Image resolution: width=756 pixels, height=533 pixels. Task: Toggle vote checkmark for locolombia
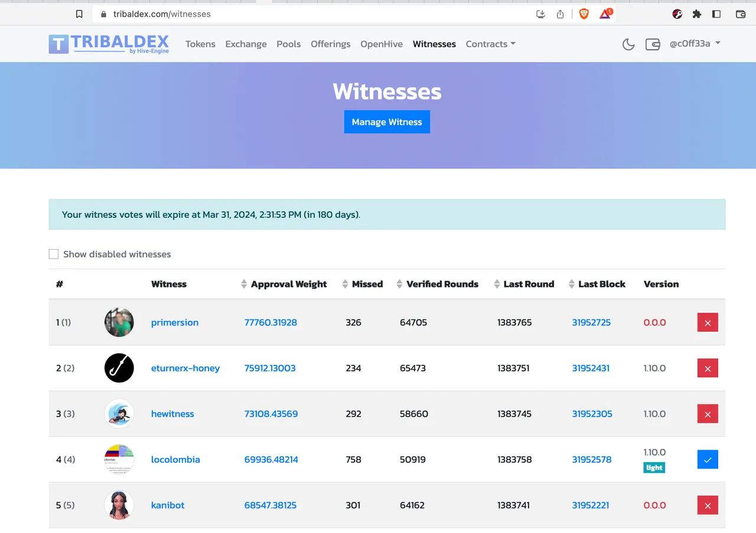click(708, 459)
